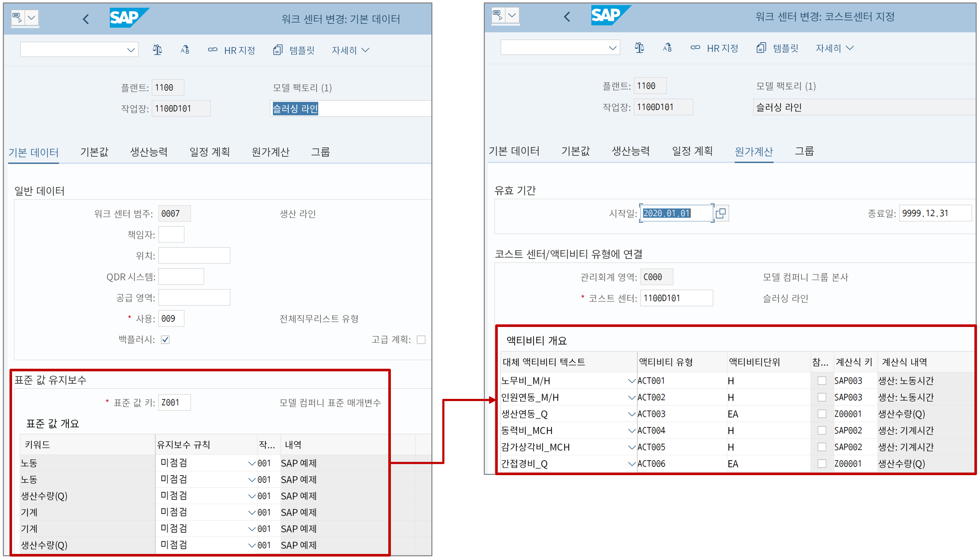Uncheck the 백플러시 checkbox

pyautogui.click(x=165, y=340)
